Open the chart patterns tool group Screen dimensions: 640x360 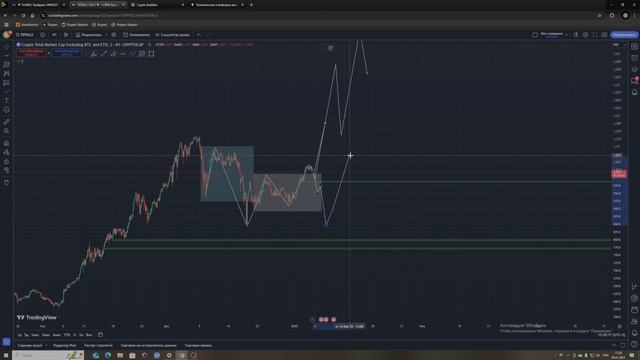point(7,73)
